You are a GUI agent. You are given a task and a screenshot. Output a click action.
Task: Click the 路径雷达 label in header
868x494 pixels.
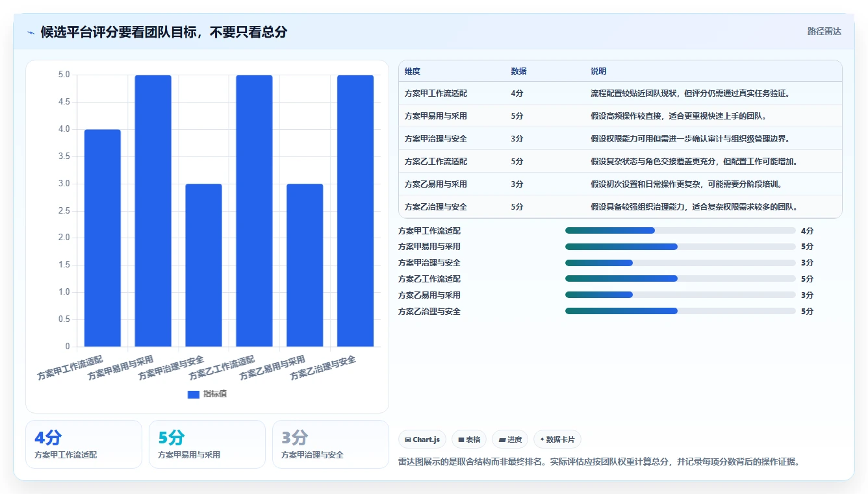(x=824, y=31)
